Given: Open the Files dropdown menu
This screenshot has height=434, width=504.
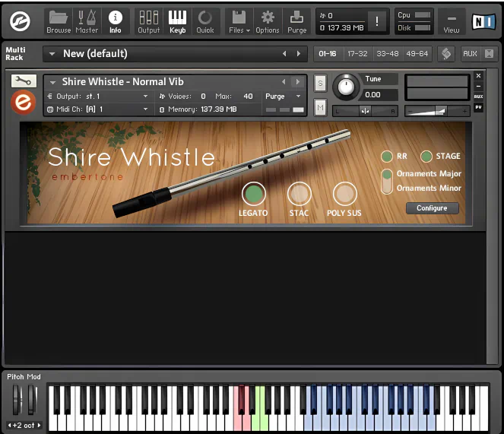Looking at the screenshot, I should pos(239,21).
